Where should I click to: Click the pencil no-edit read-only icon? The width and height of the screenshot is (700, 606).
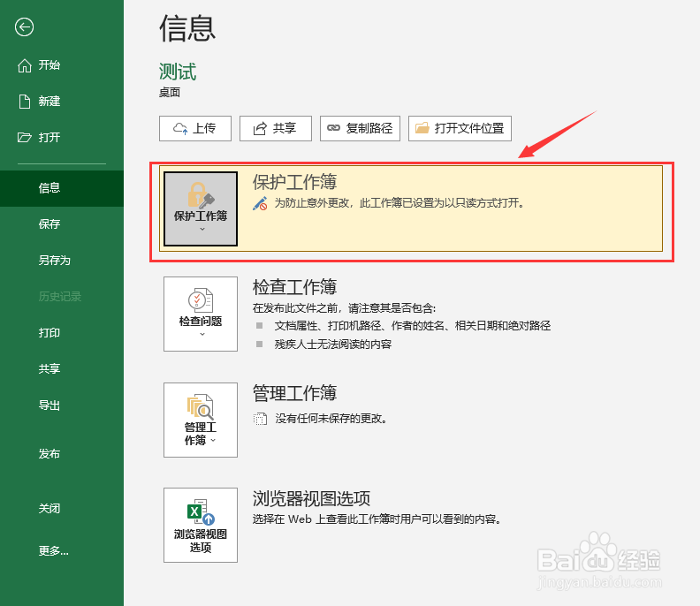click(260, 203)
